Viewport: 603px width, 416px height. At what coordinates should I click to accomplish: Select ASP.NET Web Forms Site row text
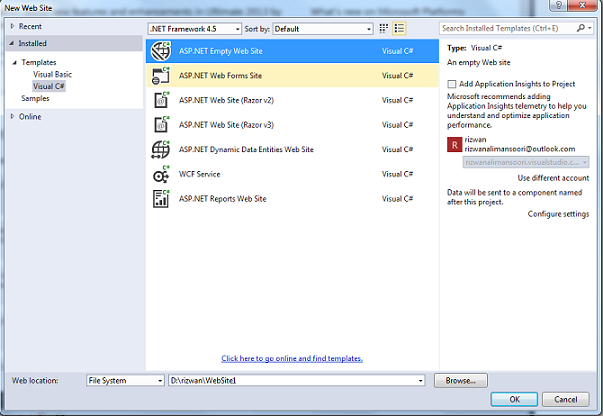(220, 76)
